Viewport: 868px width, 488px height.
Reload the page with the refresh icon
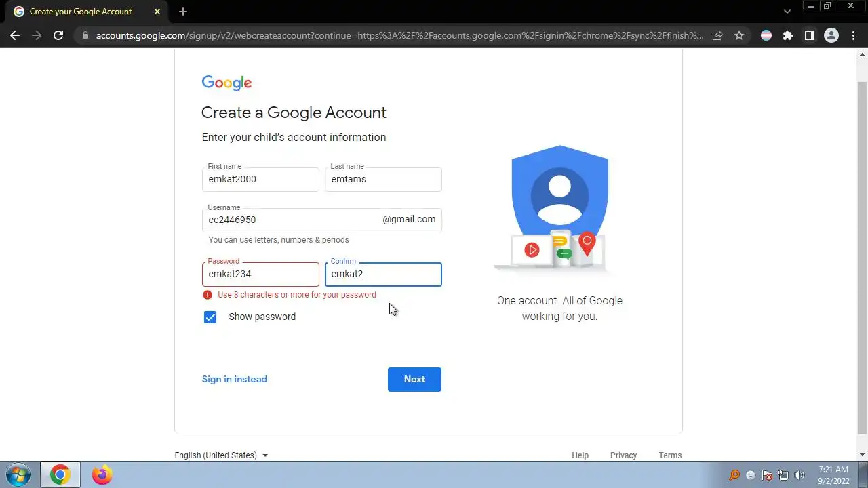point(58,35)
